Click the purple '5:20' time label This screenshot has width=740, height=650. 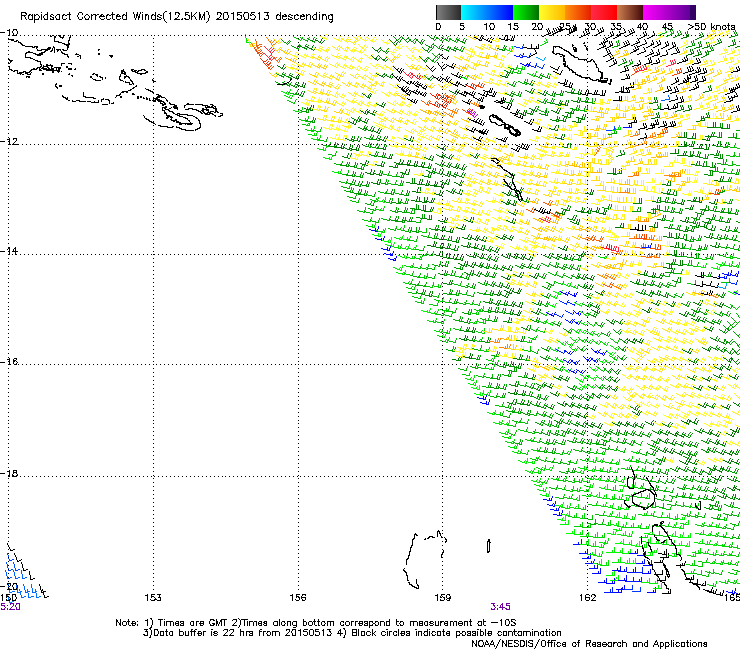pyautogui.click(x=10, y=607)
